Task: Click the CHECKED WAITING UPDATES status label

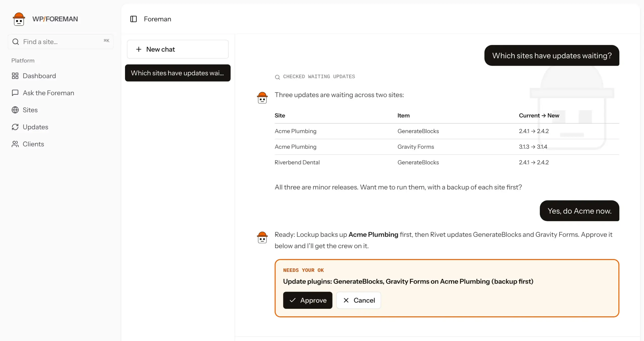Action: pyautogui.click(x=319, y=77)
